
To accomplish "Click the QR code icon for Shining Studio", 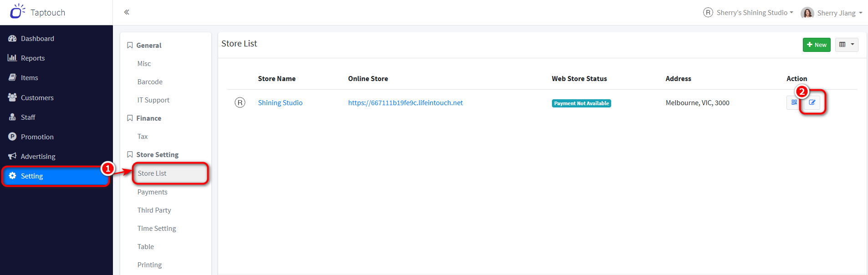I will click(x=794, y=102).
